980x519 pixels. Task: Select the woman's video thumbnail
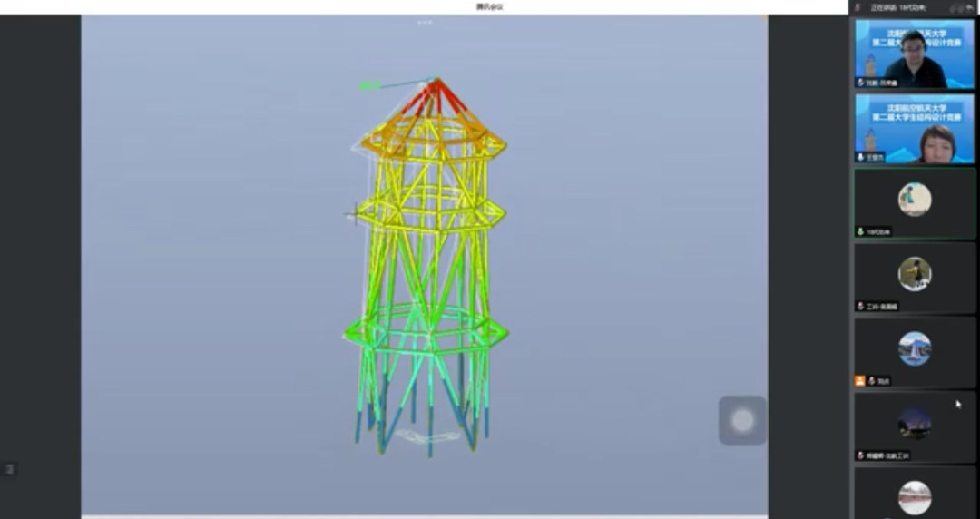coord(915,128)
